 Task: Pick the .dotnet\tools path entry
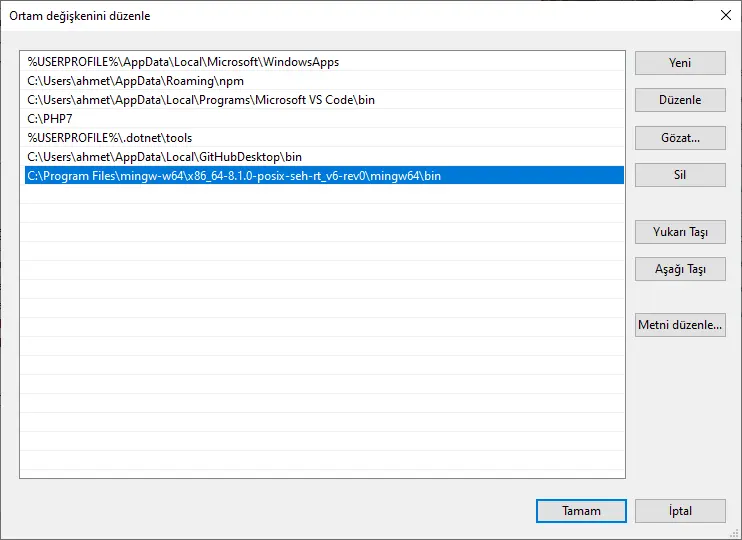coord(110,138)
